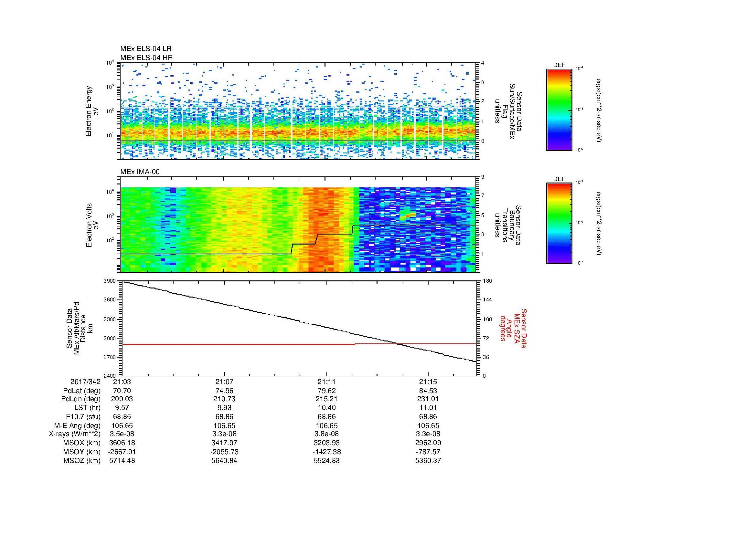Click the F10.7 value 68.85
Screen dimensions: 756x534
click(122, 416)
